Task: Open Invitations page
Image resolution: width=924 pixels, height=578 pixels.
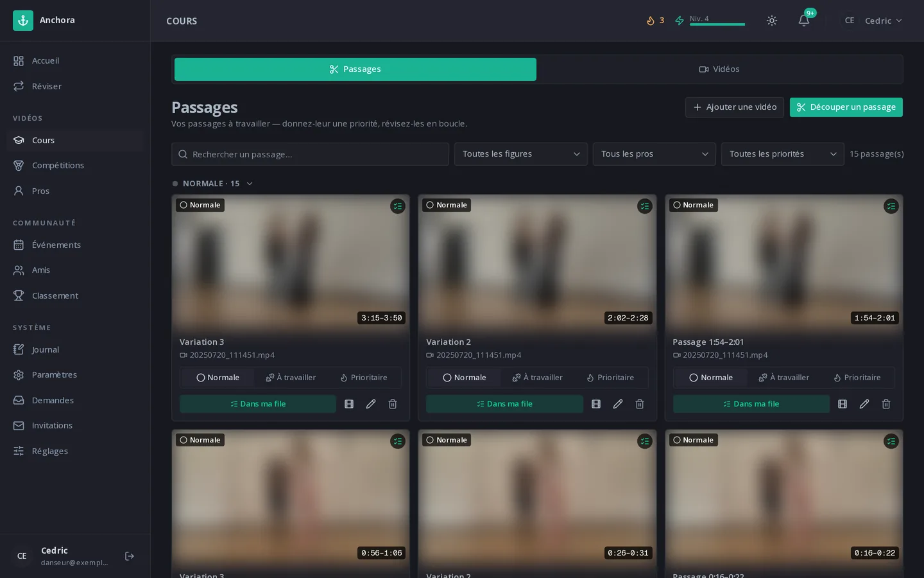Action: [75, 426]
